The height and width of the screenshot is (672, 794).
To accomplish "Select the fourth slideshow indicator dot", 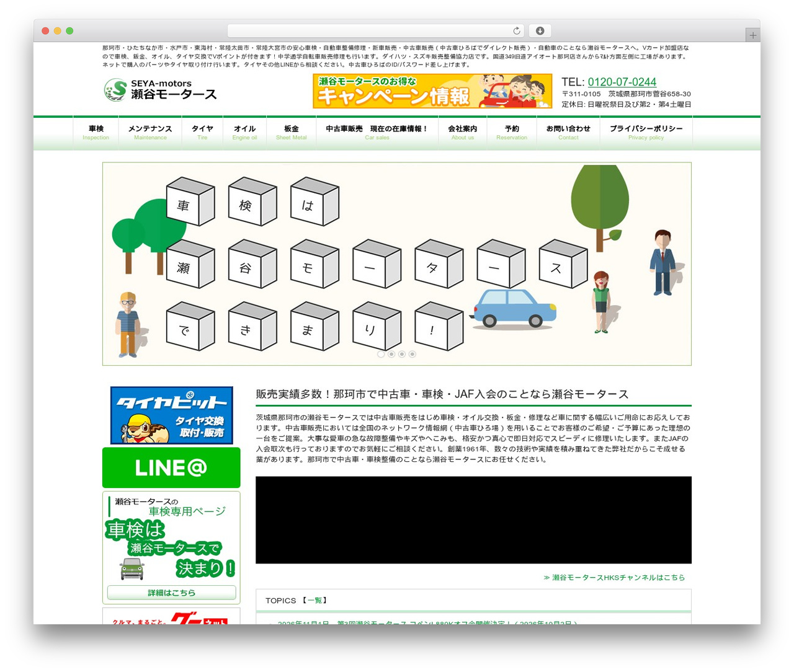I will (413, 354).
